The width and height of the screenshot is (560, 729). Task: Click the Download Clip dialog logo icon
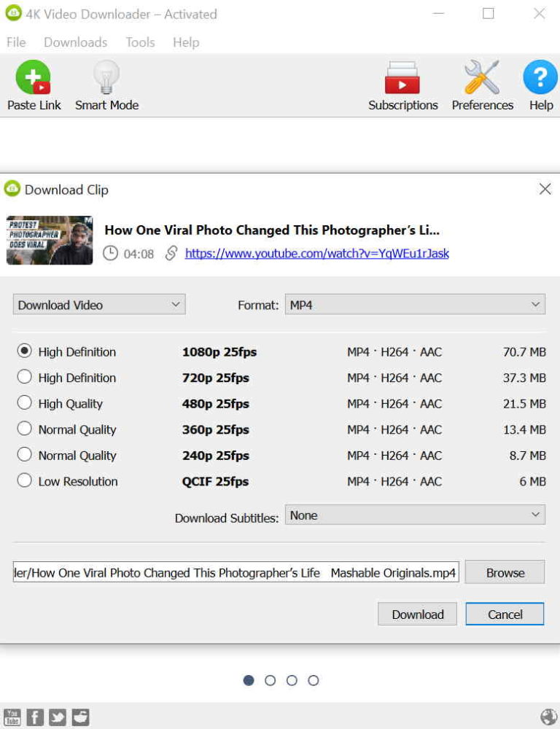(x=12, y=189)
